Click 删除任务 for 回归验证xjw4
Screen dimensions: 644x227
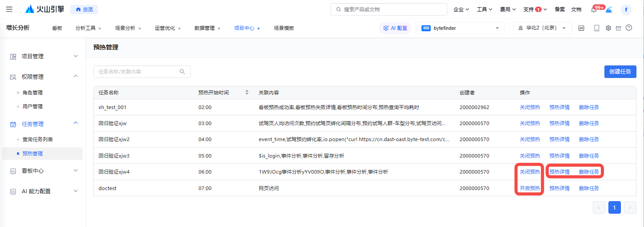point(589,172)
